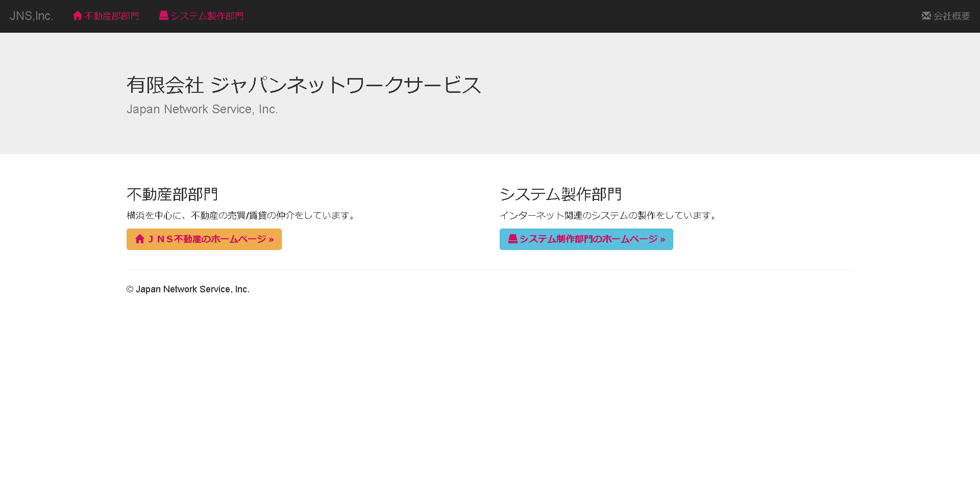Click the » arrow on the blue button
The width and height of the screenshot is (980, 478).
pyautogui.click(x=663, y=239)
